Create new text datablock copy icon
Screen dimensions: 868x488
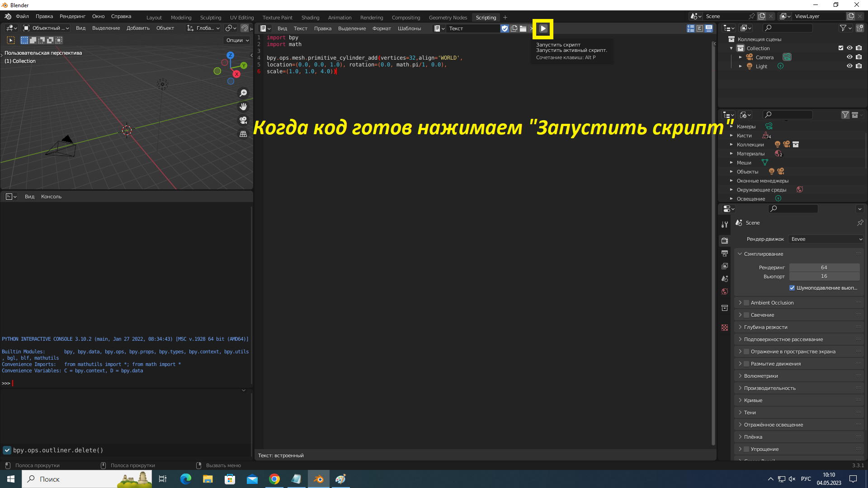pyautogui.click(x=514, y=28)
